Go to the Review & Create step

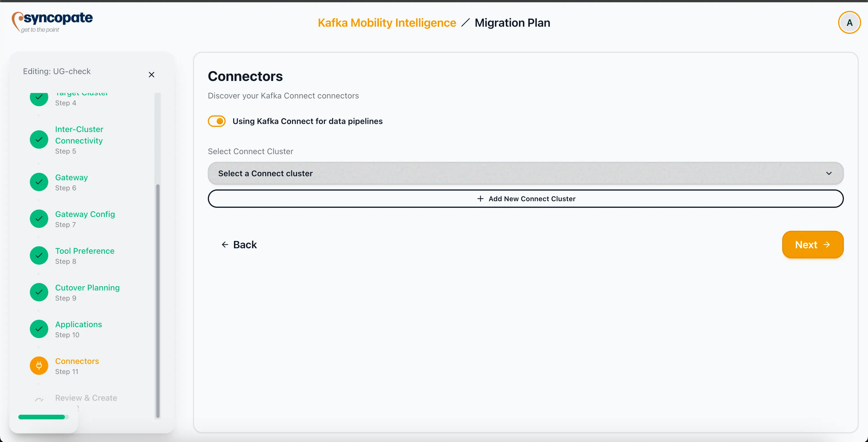(x=86, y=398)
